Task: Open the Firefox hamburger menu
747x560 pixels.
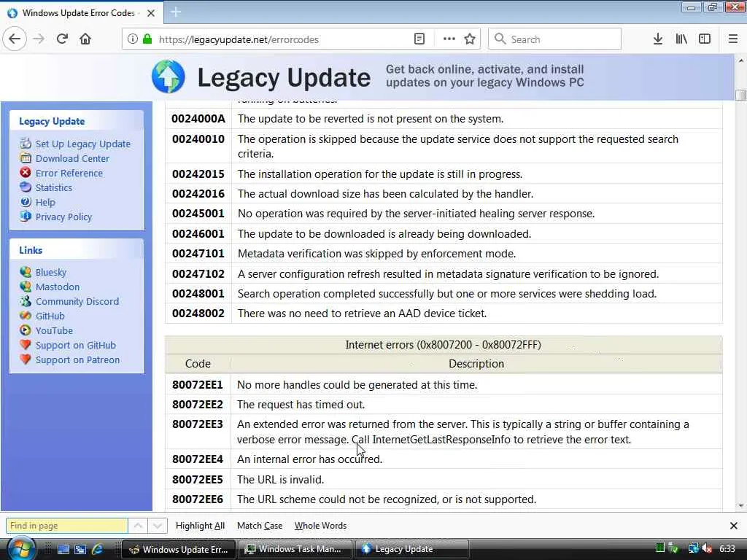Action: point(732,39)
